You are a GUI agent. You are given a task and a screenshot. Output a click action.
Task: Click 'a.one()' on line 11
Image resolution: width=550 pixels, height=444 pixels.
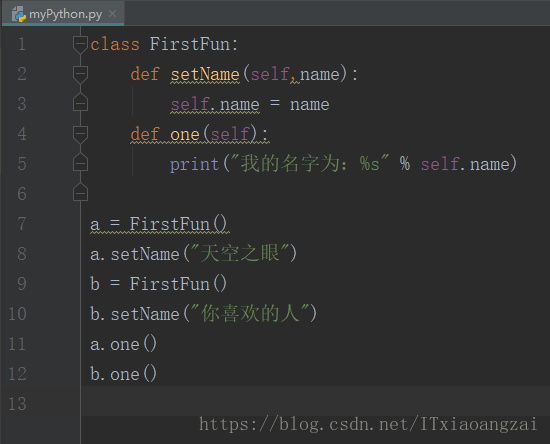pyautogui.click(x=123, y=344)
